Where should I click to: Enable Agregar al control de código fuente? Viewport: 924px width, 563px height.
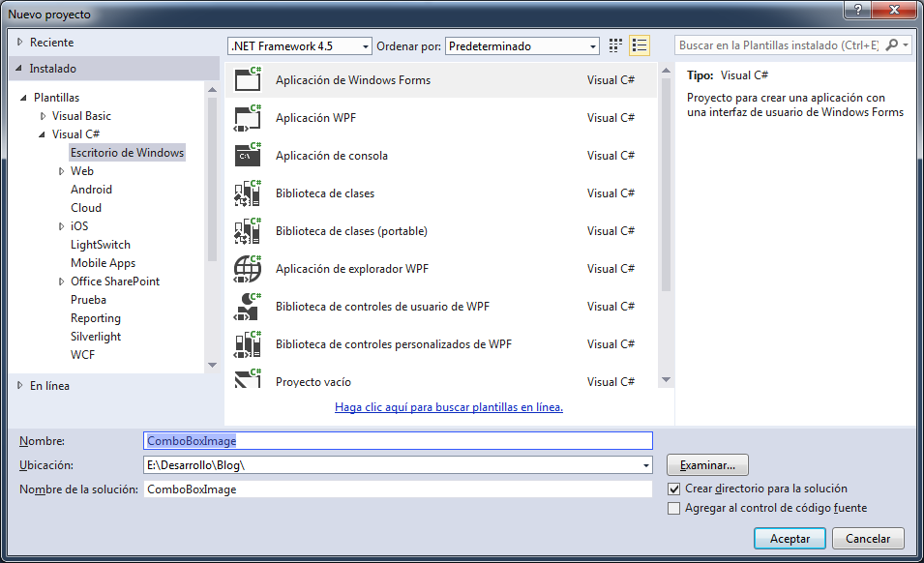(673, 508)
